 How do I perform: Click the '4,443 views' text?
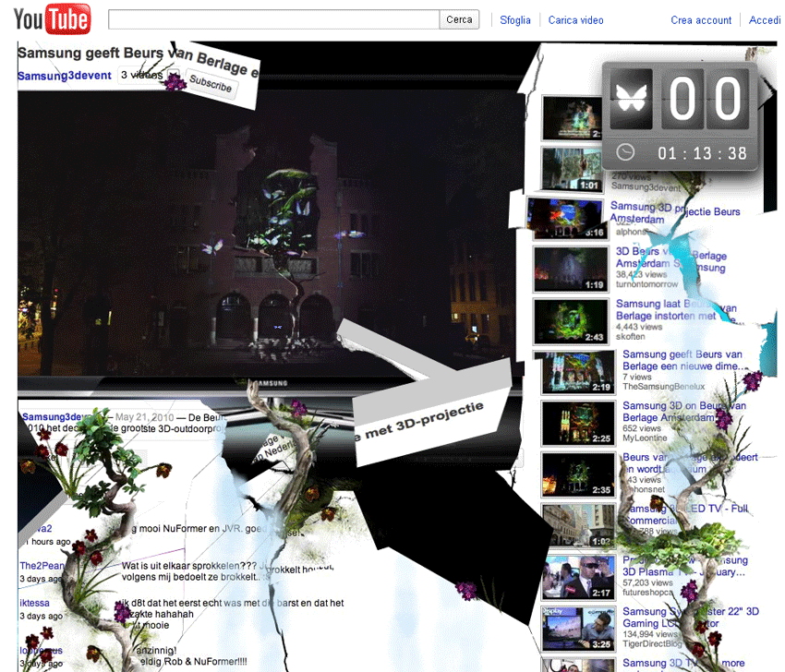click(639, 327)
